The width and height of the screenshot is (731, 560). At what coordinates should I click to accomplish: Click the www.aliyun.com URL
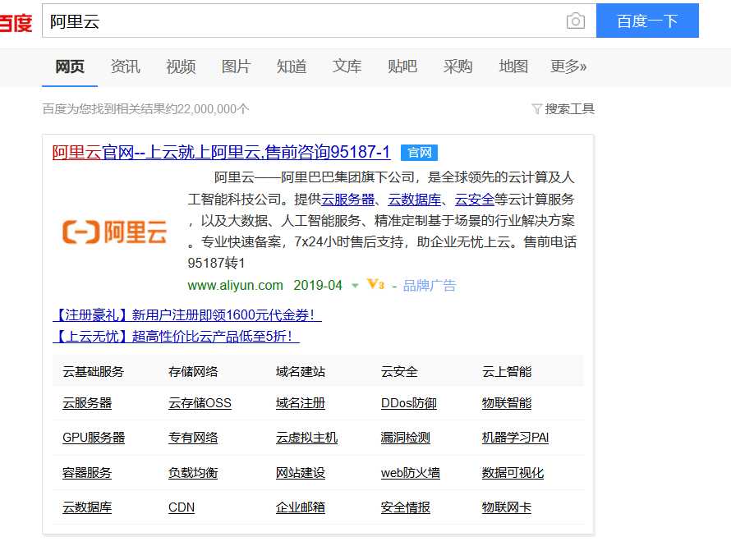(x=235, y=285)
